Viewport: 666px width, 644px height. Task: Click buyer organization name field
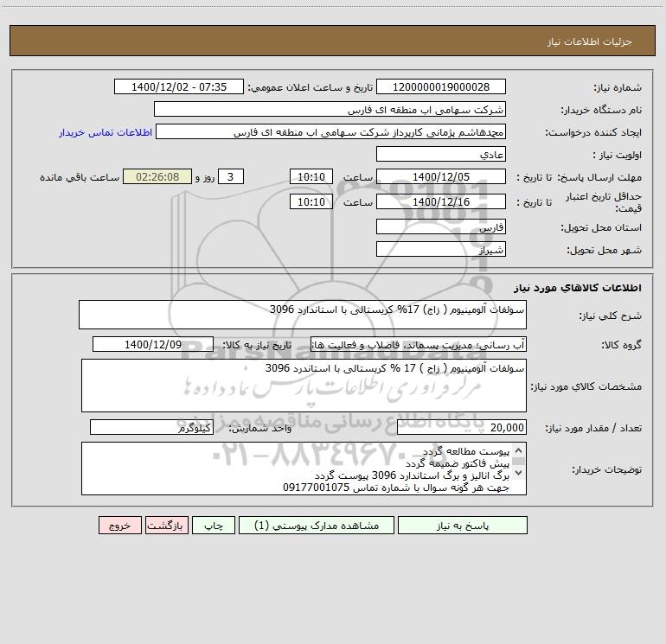(x=330, y=109)
